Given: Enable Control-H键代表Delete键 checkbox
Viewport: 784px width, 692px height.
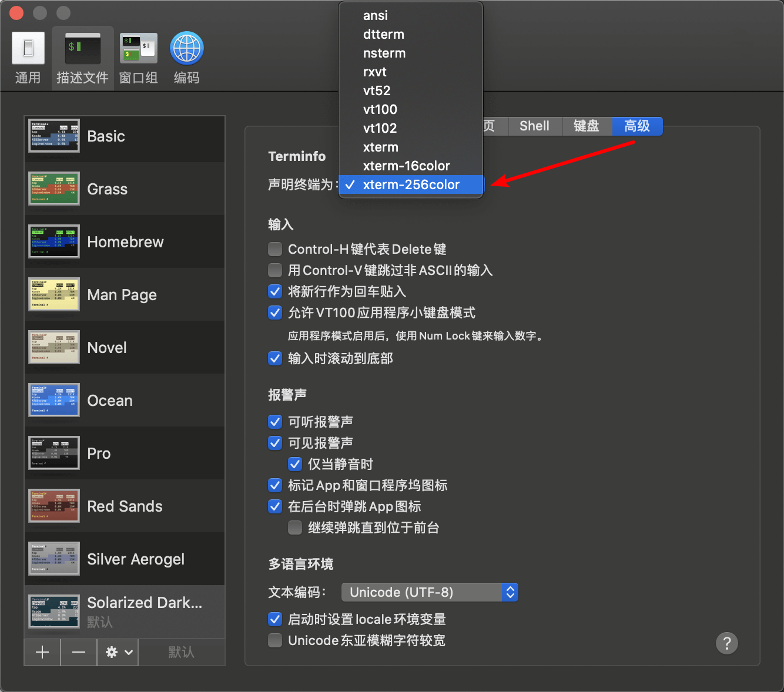Looking at the screenshot, I should pos(275,249).
